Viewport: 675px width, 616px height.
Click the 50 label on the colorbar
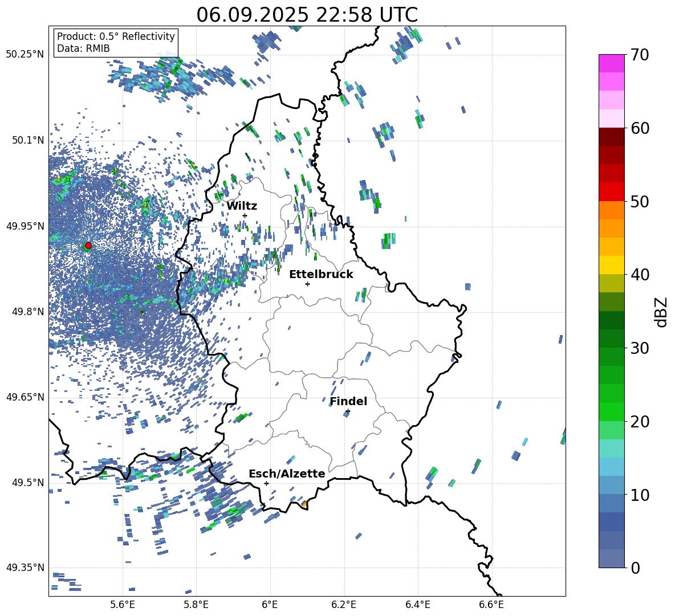click(x=639, y=201)
